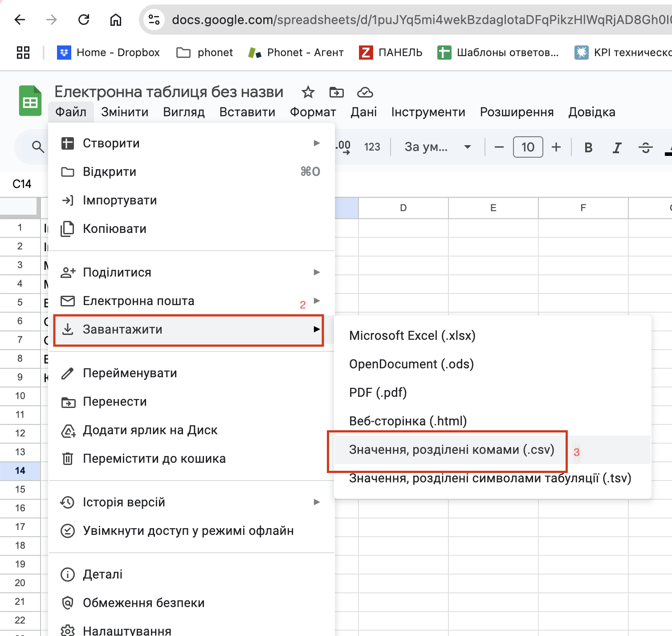This screenshot has height=636, width=672.
Task: Decrease font size with the minus button
Action: [x=499, y=147]
